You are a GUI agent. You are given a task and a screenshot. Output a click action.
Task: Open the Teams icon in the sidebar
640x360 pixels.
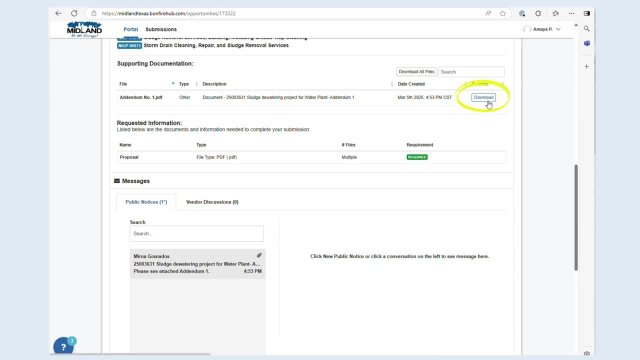click(x=587, y=43)
